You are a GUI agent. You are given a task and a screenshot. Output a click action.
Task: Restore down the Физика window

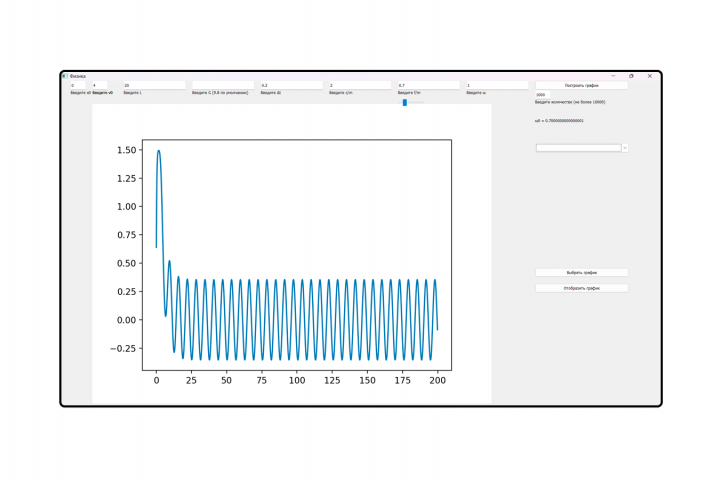631,76
